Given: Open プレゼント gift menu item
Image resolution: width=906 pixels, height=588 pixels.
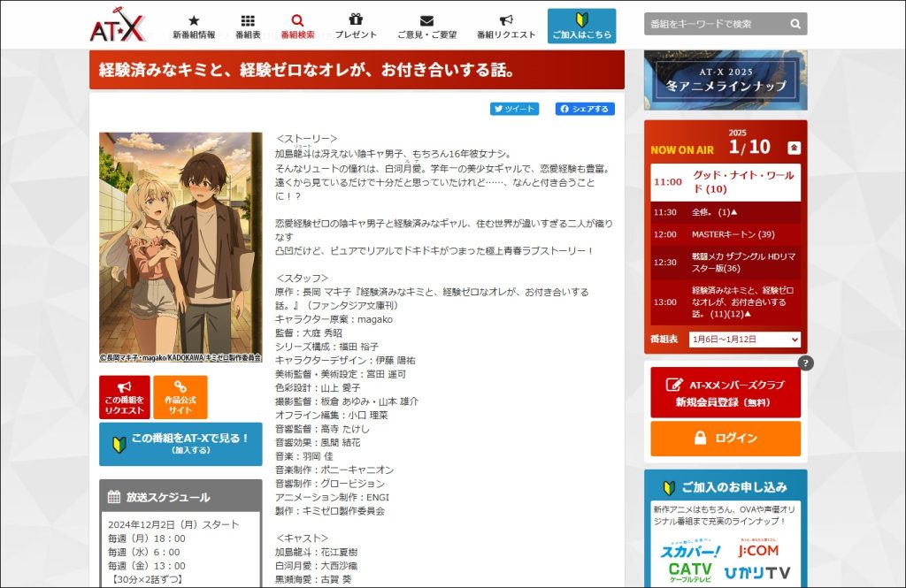Looking at the screenshot, I should (356, 27).
